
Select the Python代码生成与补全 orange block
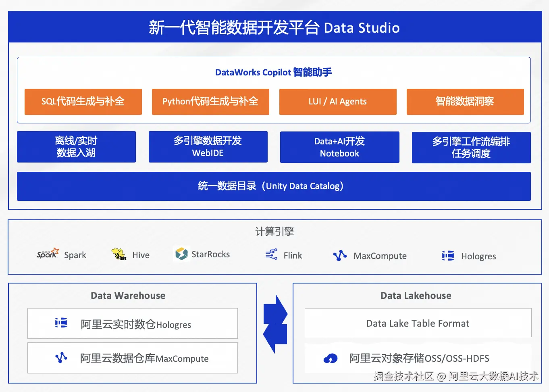tap(210, 102)
